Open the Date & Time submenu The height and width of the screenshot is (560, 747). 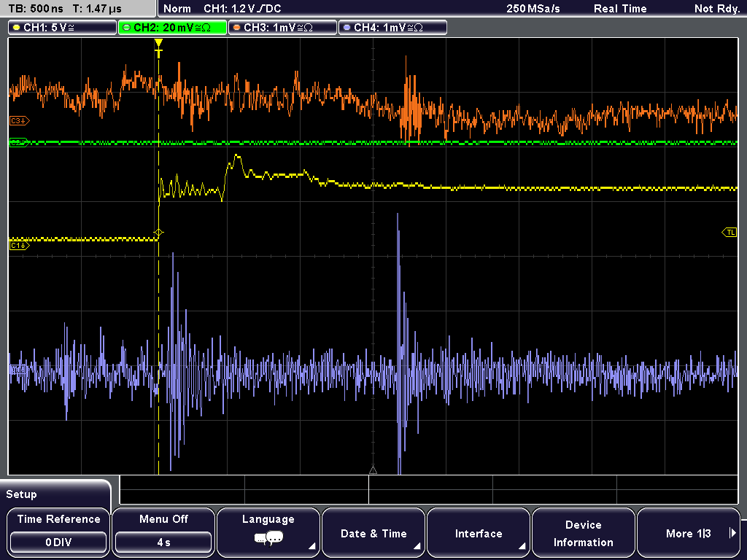[373, 532]
